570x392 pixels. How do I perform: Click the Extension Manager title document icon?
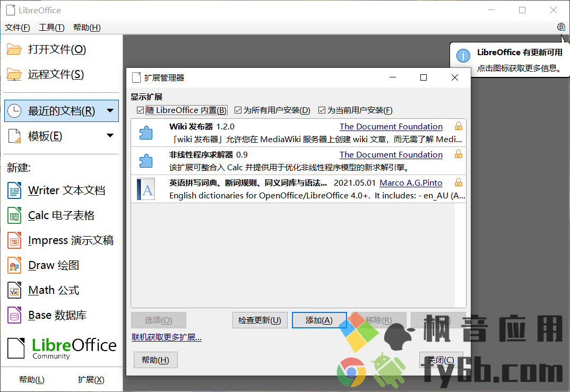136,77
